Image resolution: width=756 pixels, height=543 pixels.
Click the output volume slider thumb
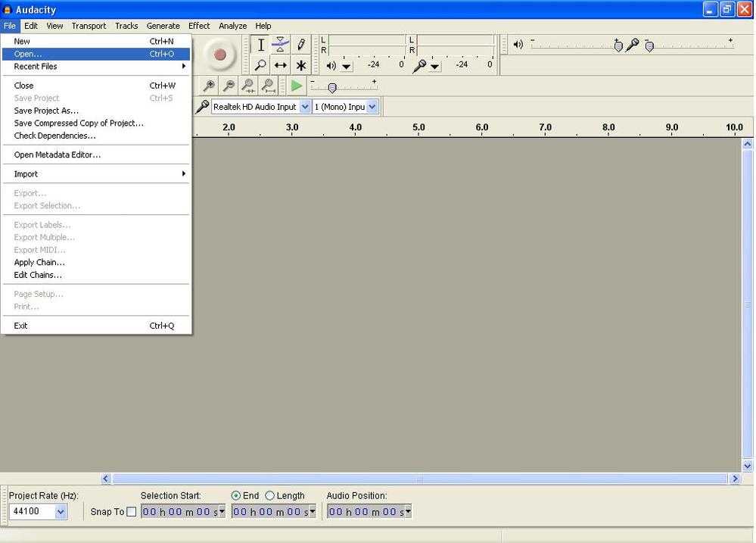point(618,46)
